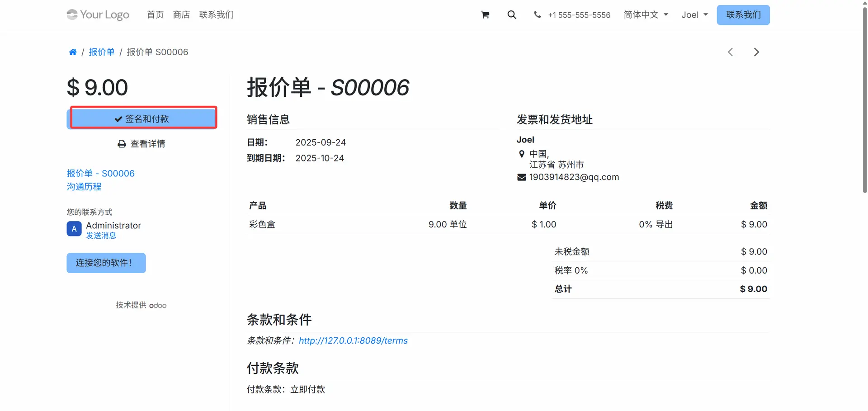
Task: Expand the 简体中文 language dropdown
Action: click(646, 15)
